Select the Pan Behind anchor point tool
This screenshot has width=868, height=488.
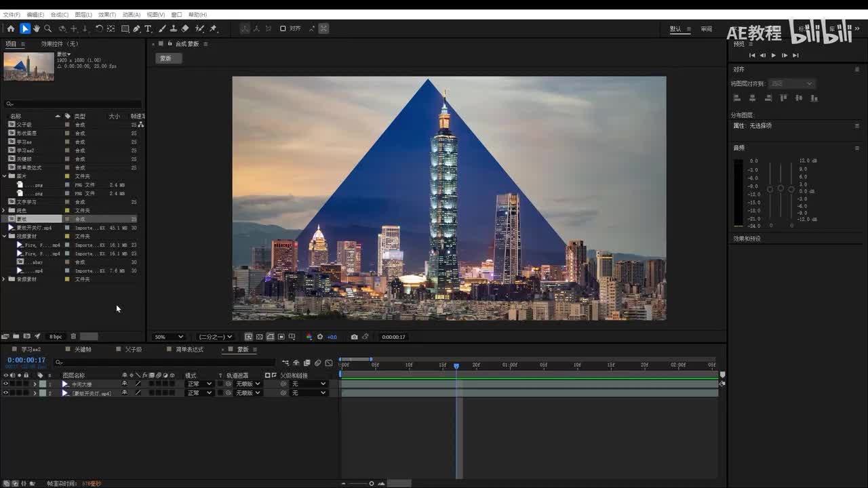coord(111,28)
